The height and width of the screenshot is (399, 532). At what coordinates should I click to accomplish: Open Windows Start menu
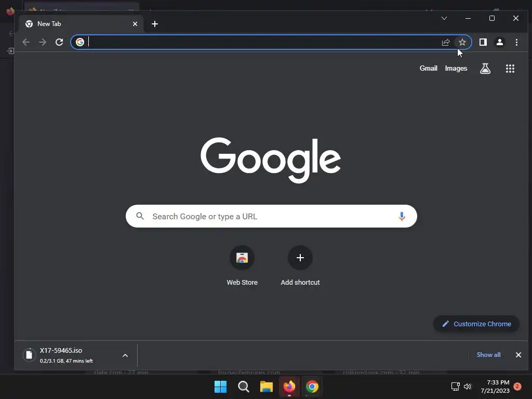(220, 387)
